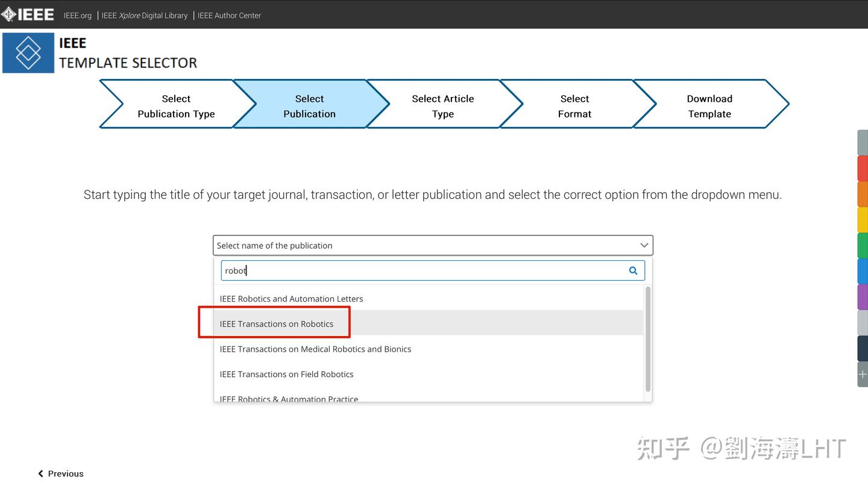
Task: Click the dark navy side color tab
Action: (863, 348)
